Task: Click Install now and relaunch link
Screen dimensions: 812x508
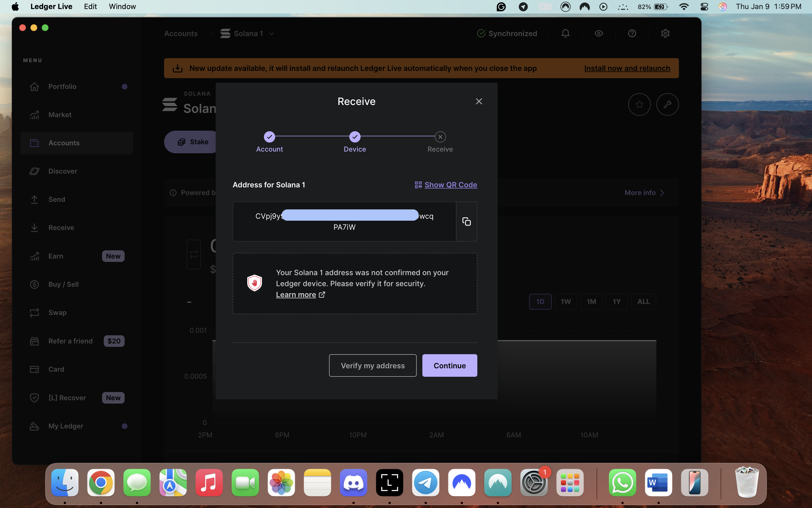Action: pyautogui.click(x=627, y=68)
